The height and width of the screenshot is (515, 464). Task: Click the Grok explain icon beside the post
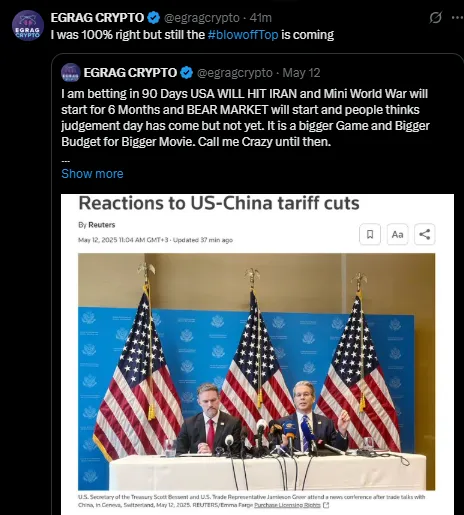[x=435, y=17]
